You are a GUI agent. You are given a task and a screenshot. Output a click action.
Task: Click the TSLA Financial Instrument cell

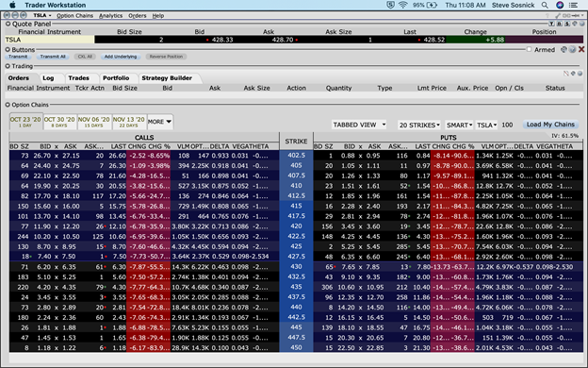[50, 40]
